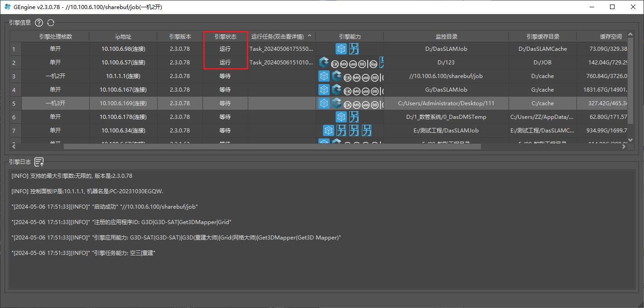Click the scroll-left arrow under the engine table
Screen dimensions: 644x308
14,147
